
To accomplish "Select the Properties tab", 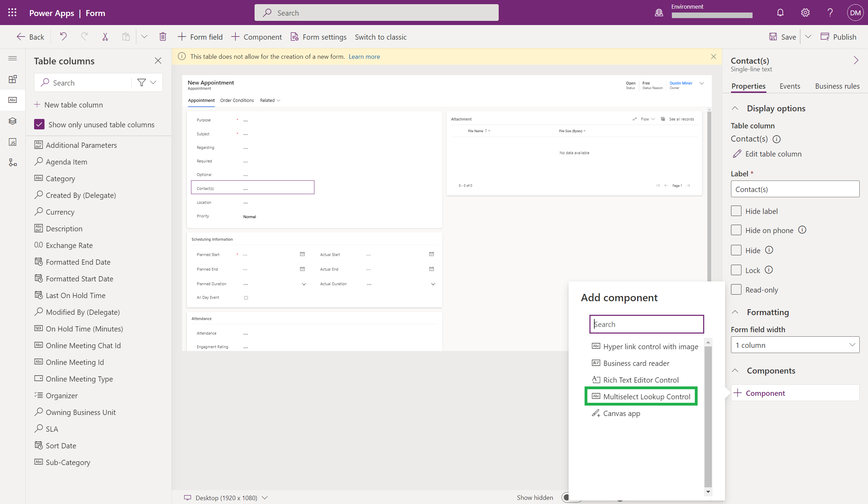I will coord(748,86).
